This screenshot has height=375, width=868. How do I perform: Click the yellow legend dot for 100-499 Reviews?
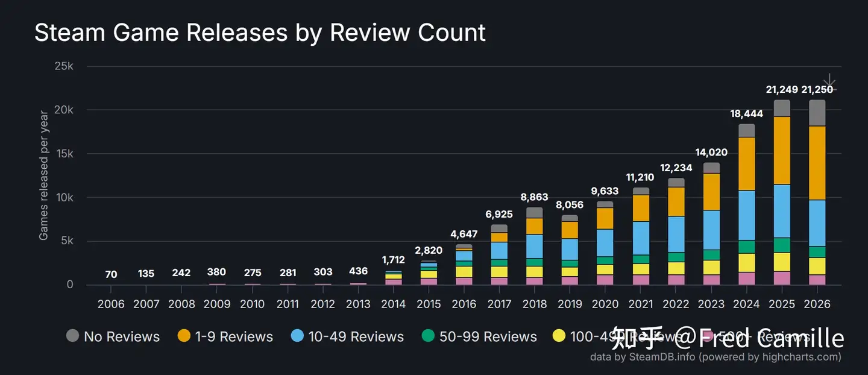[559, 336]
